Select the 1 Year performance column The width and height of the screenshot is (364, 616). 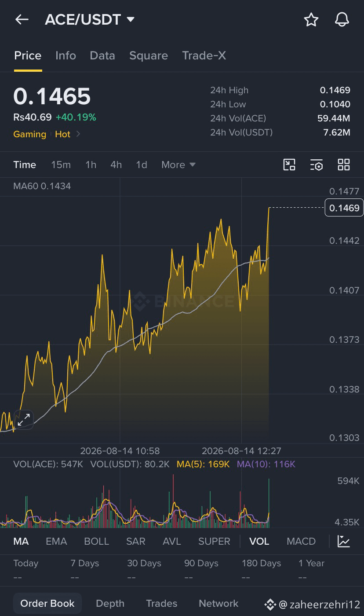(x=311, y=570)
